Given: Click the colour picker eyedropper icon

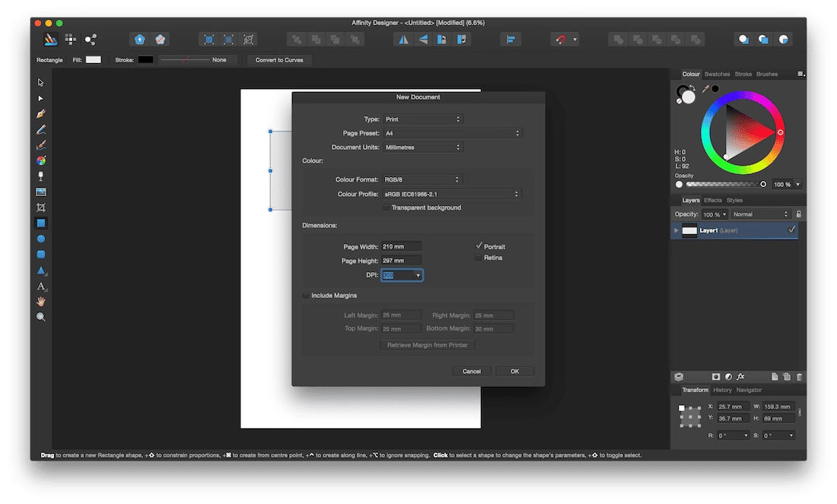Looking at the screenshot, I should 705,89.
